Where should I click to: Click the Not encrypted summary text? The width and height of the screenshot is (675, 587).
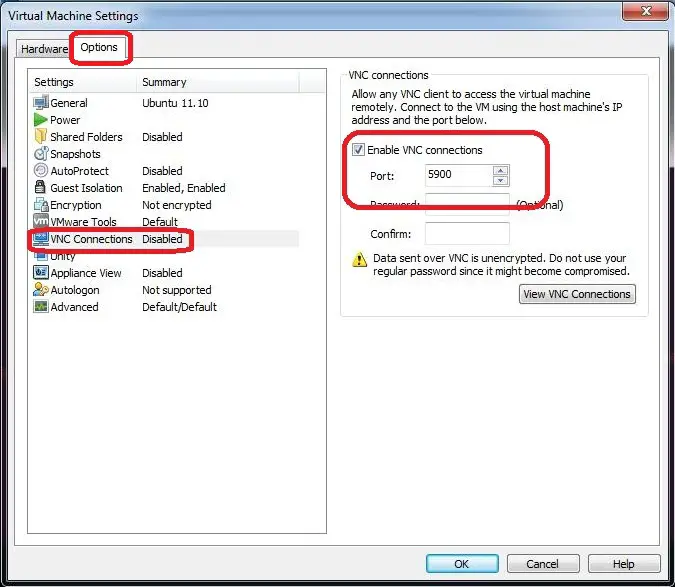pos(176,205)
